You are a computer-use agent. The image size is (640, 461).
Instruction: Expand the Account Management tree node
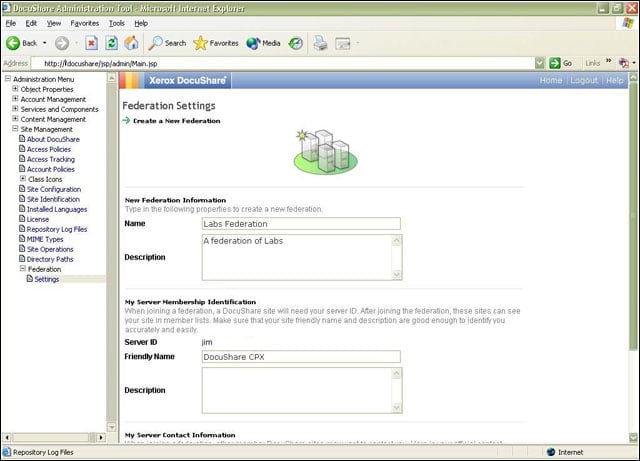click(15, 98)
